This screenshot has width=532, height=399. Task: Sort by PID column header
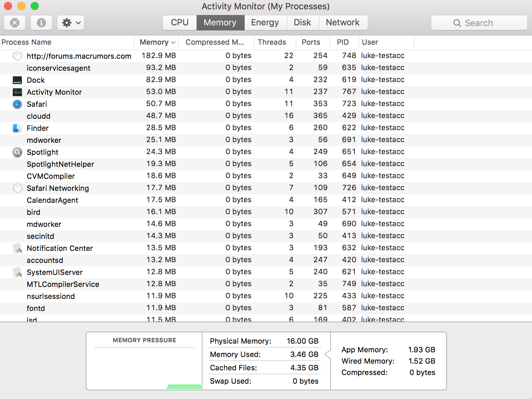click(x=344, y=42)
